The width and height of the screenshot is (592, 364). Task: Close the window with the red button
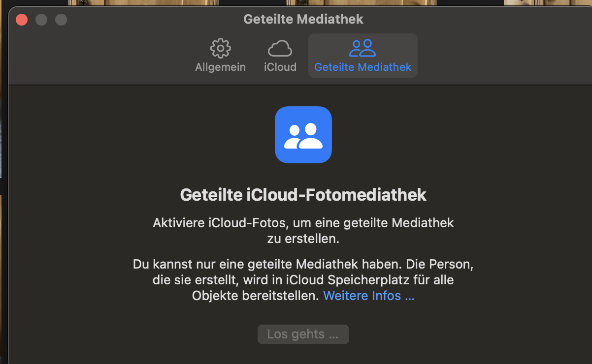point(22,20)
